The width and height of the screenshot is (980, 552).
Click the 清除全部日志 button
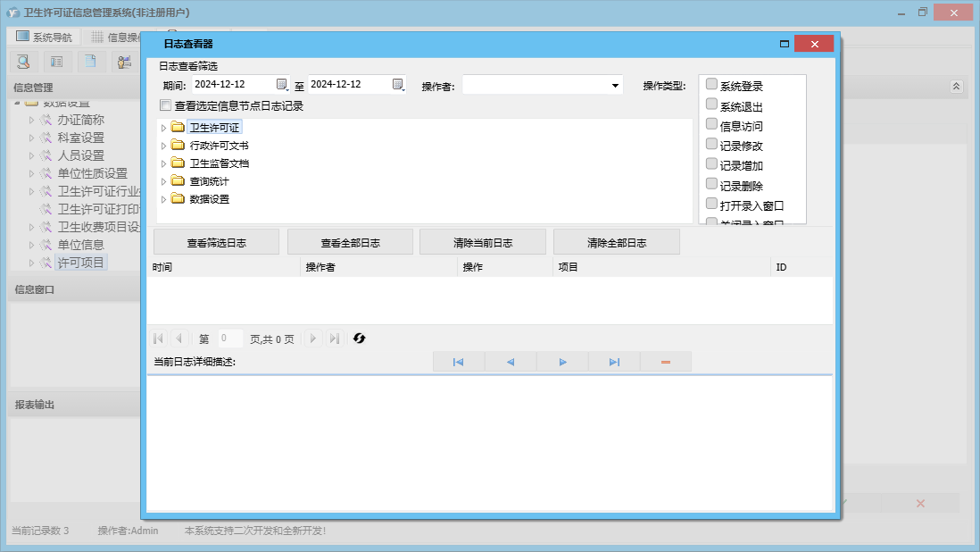click(616, 243)
